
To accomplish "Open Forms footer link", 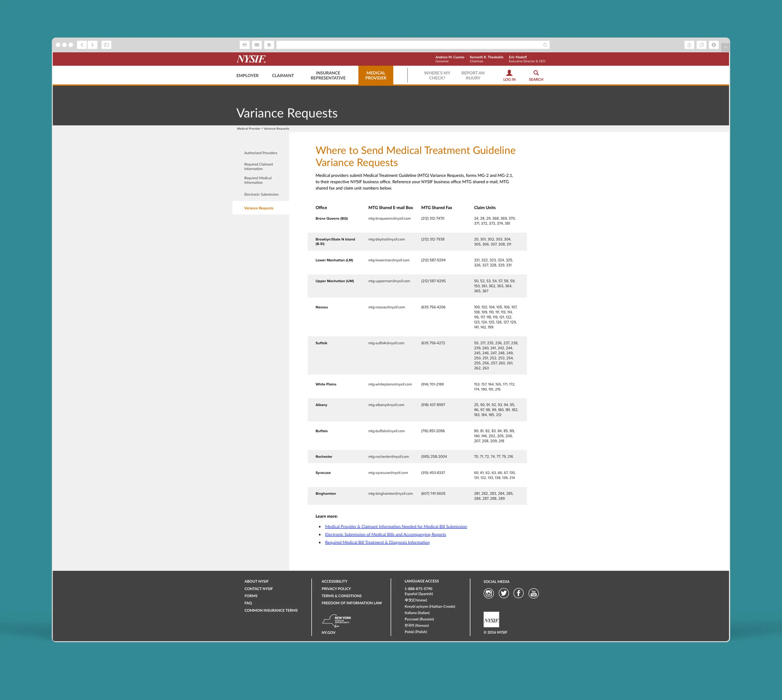I will 251,596.
